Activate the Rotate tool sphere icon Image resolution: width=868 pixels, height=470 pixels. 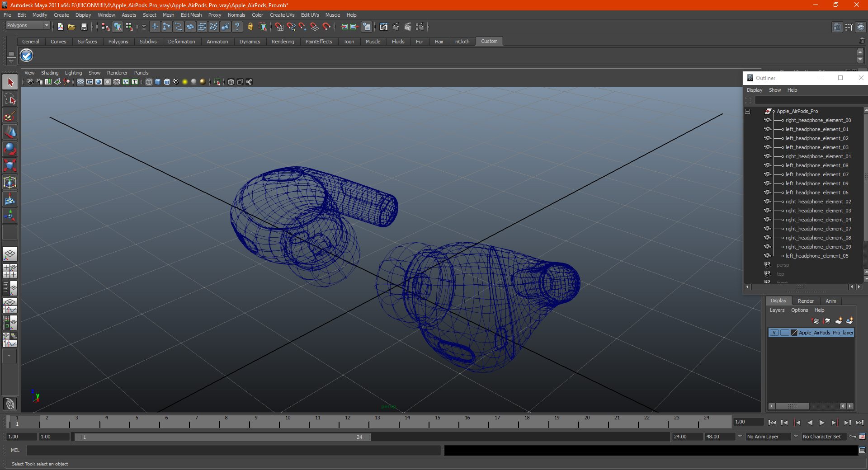coord(10,149)
